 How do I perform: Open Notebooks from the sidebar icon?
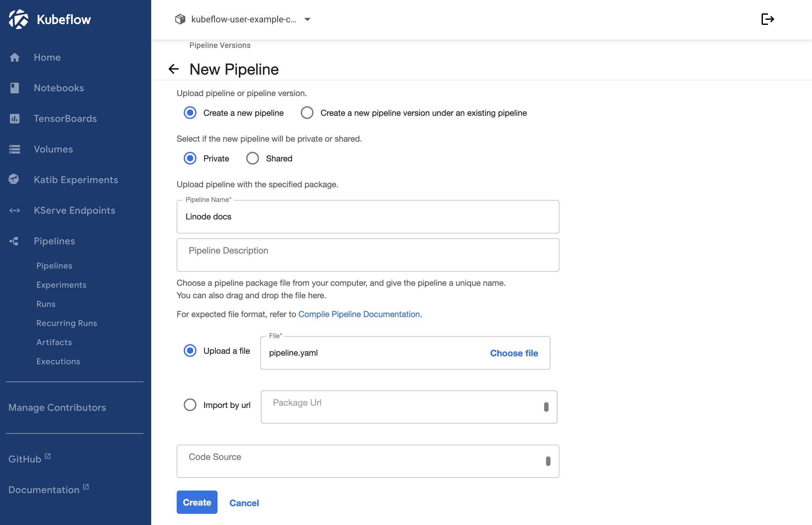coord(15,88)
